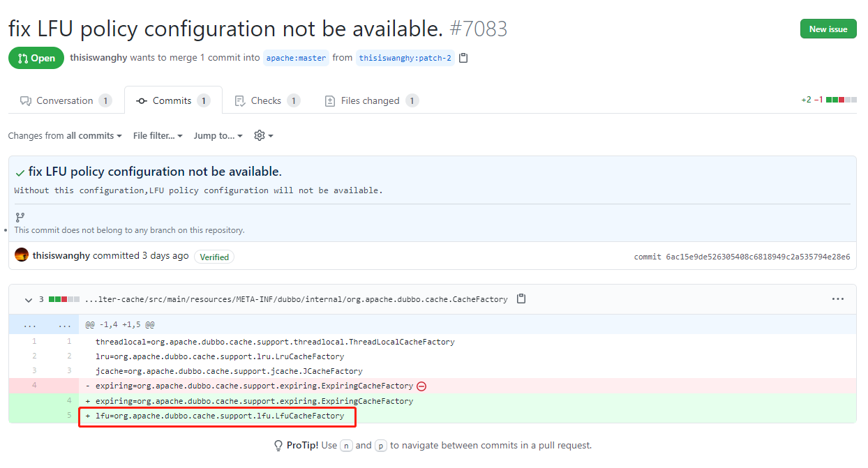Open thisiswanghy author link in commit row
The image size is (868, 468).
[x=61, y=255]
